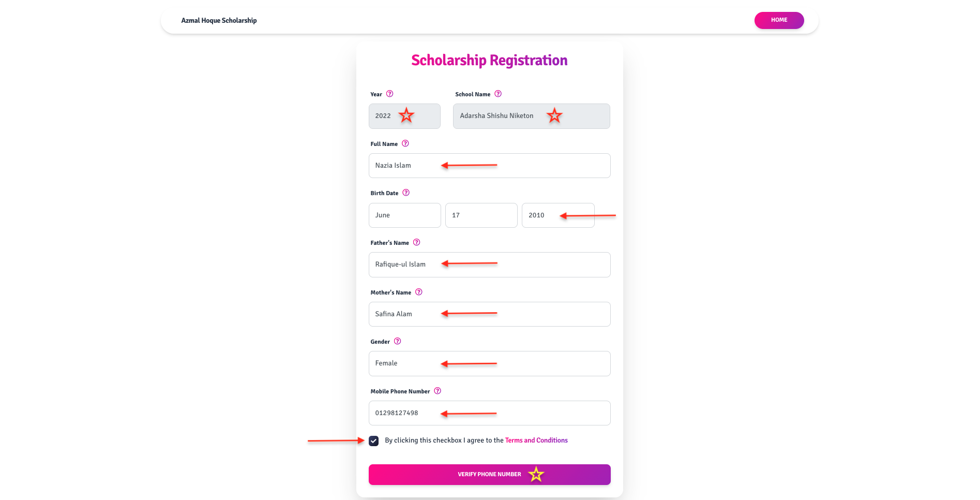Click the Mobile Phone Number input field
The height and width of the screenshot is (500, 980).
pos(489,413)
